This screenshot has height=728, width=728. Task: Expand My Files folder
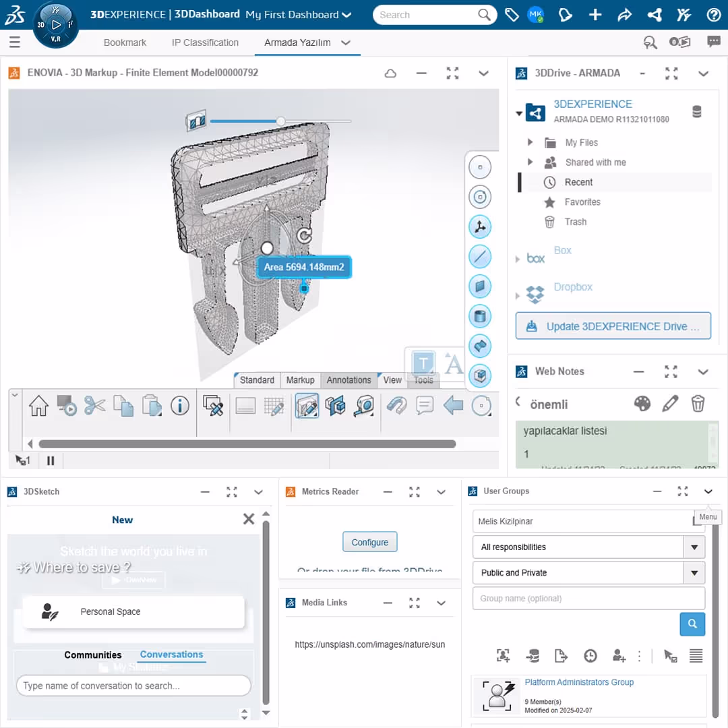(x=530, y=142)
